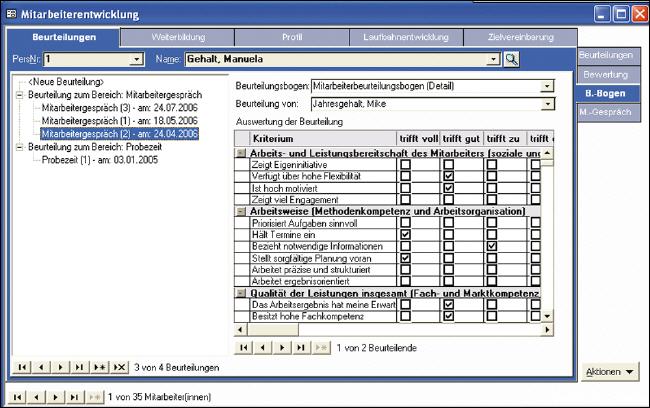Click the magnifier search icon beside Name
Image resolution: width=650 pixels, height=408 pixels.
click(511, 59)
